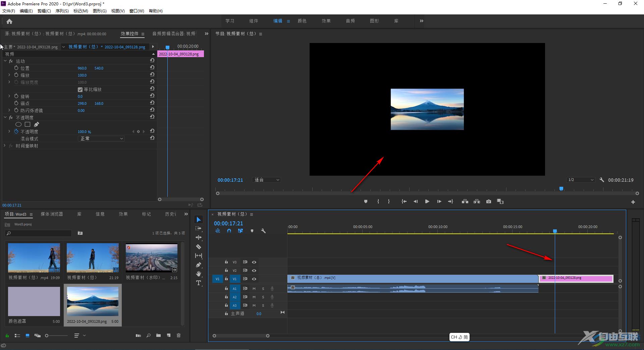
Task: Open Media Browser panel tab
Action: (x=52, y=214)
